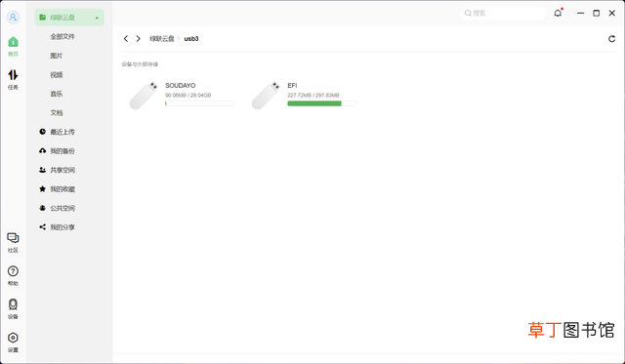The image size is (625, 364).
Task: Select 全部文件 in the sidebar
Action: point(62,37)
